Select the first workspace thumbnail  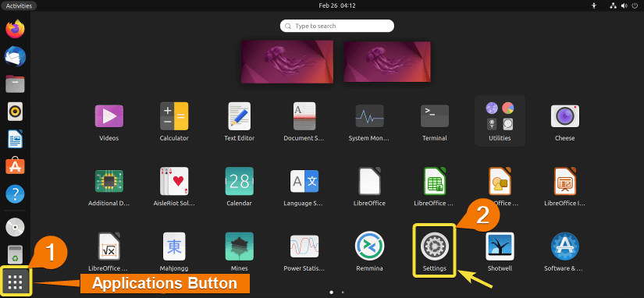point(287,62)
